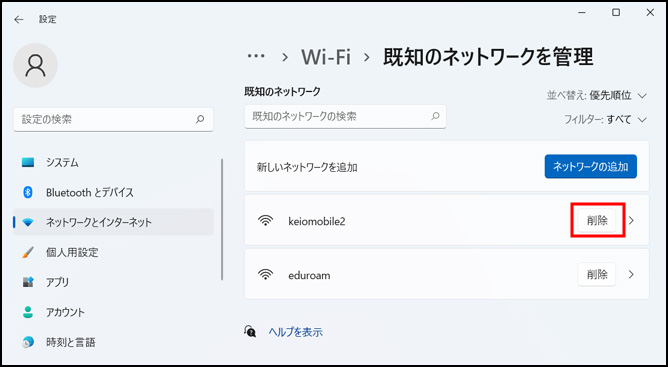Open the user profile avatar
The image size is (668, 367).
click(35, 65)
